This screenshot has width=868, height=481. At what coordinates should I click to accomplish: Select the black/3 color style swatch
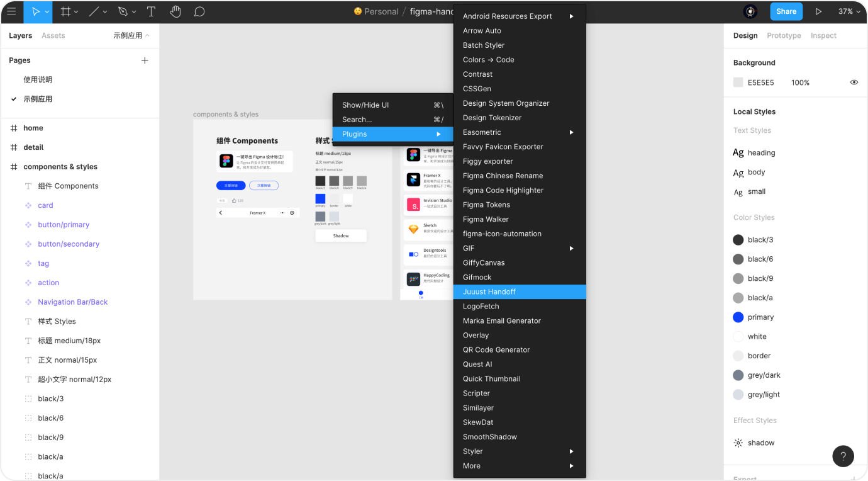738,240
